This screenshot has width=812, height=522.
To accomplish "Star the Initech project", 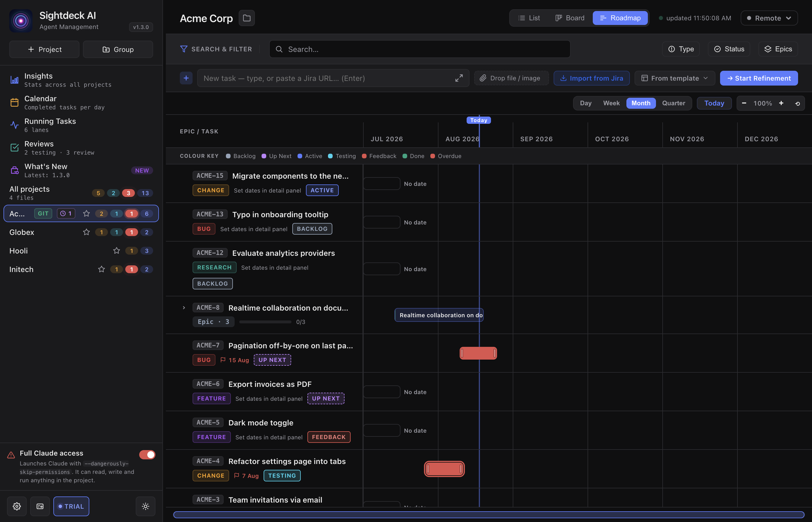I will (101, 269).
